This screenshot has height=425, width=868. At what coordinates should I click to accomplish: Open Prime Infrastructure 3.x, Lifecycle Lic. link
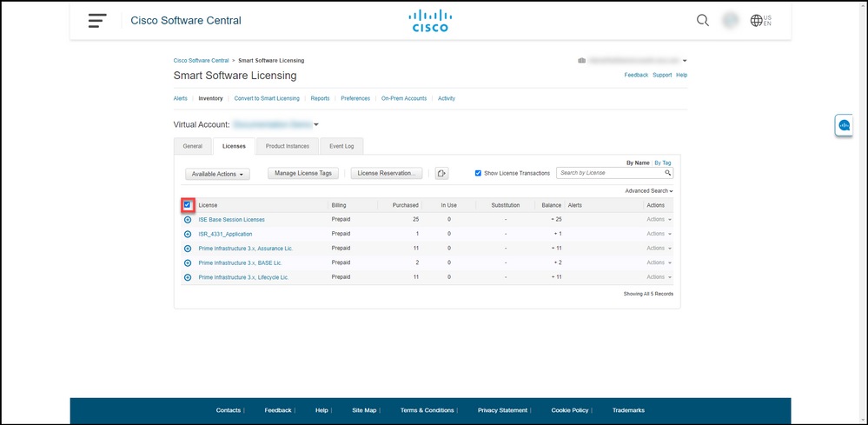pos(243,277)
